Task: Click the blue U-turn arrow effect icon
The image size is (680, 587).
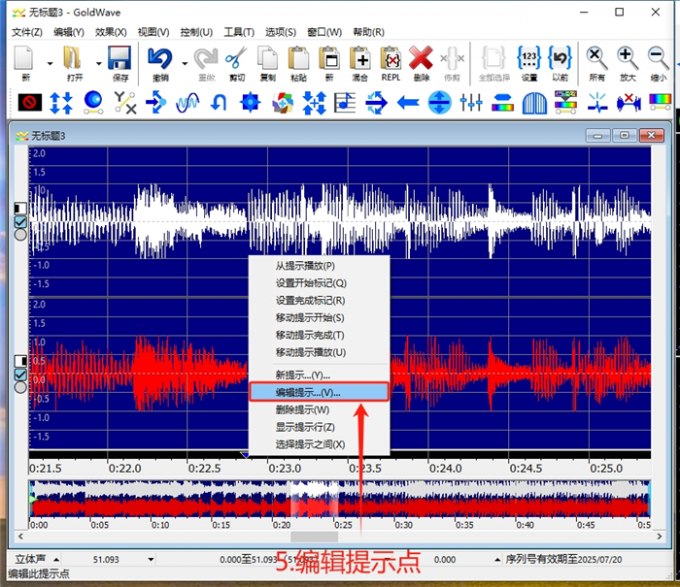Action: click(x=219, y=103)
